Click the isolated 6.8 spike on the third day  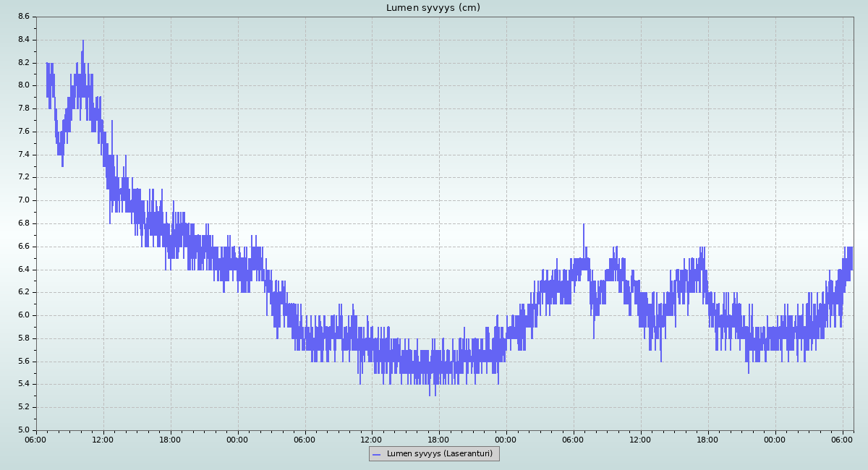[584, 225]
